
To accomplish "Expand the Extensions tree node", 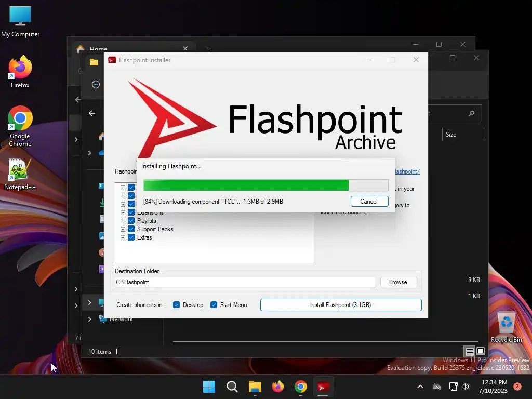I will (x=123, y=212).
